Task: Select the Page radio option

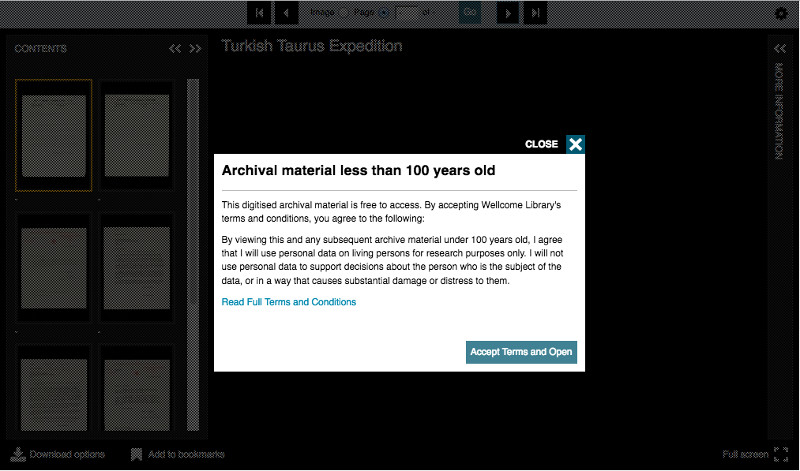Action: tap(384, 13)
